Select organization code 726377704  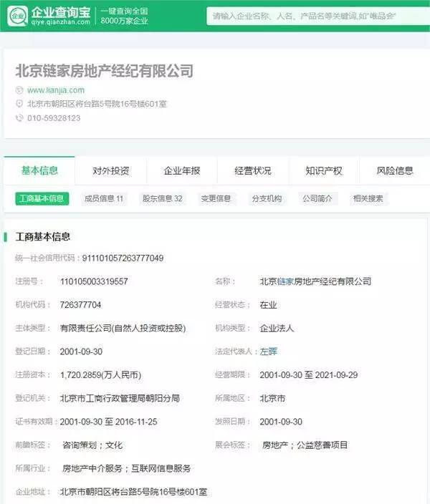click(80, 305)
